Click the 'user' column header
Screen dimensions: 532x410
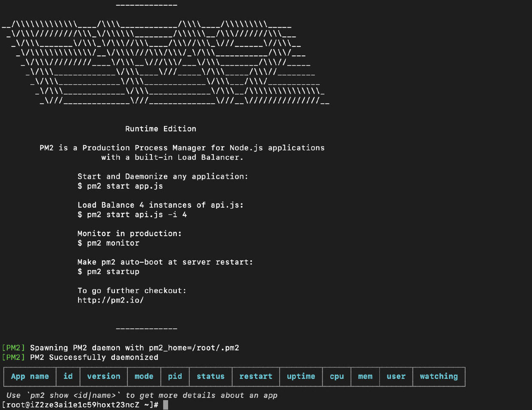pos(396,376)
